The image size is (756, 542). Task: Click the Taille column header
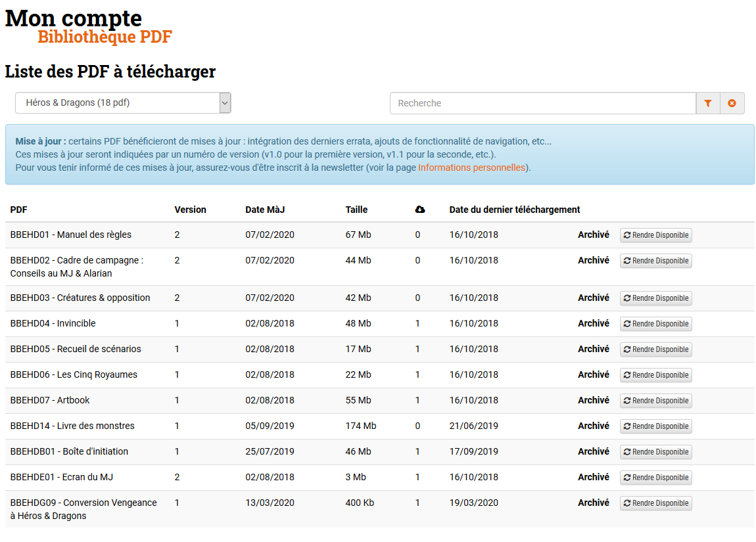(x=356, y=210)
